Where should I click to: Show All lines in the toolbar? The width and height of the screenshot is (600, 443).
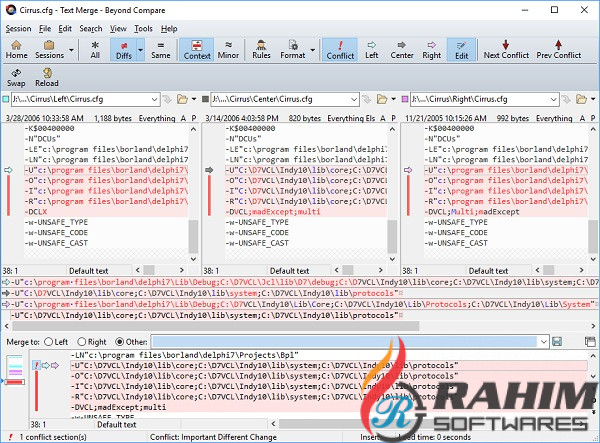tap(95, 50)
